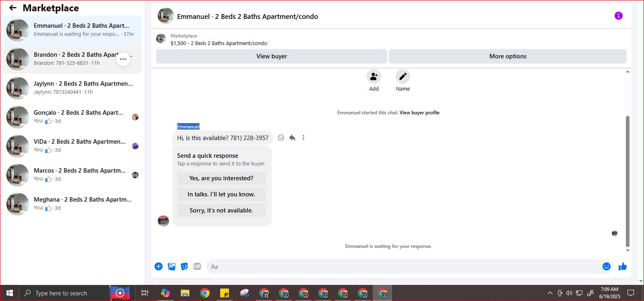
Task: Go back using the Marketplace back arrow
Action: point(13,8)
